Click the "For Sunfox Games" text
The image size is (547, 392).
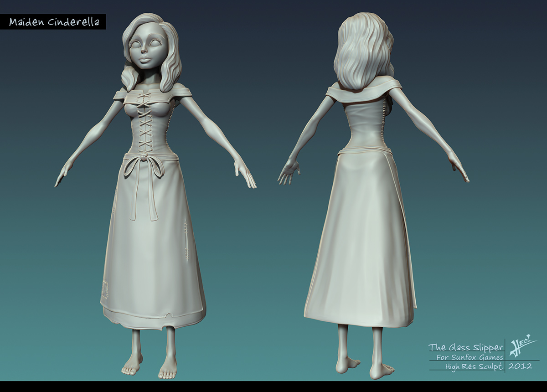[x=470, y=357]
